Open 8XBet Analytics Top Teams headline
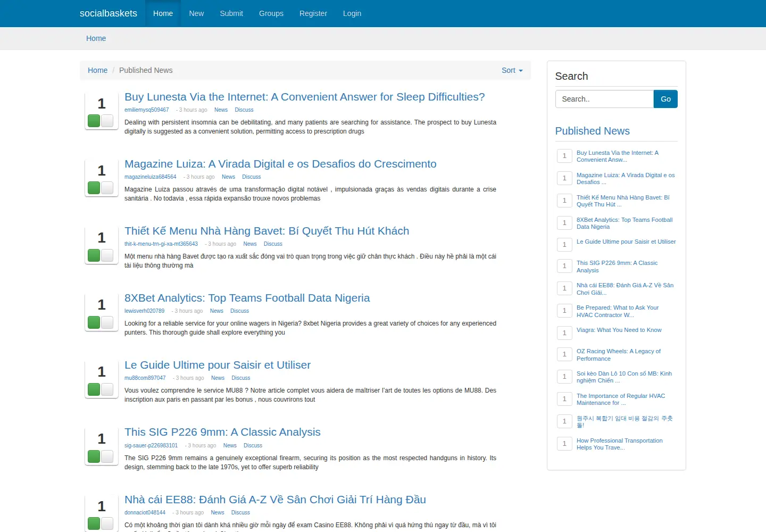 247,298
